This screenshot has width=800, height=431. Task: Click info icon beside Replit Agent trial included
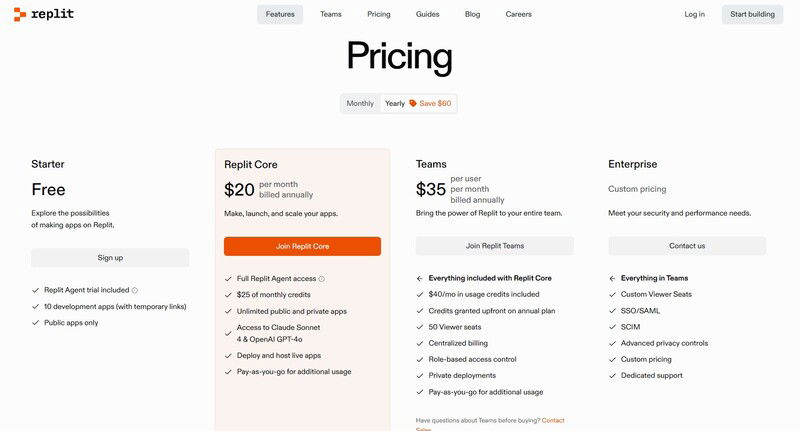pyautogui.click(x=135, y=290)
